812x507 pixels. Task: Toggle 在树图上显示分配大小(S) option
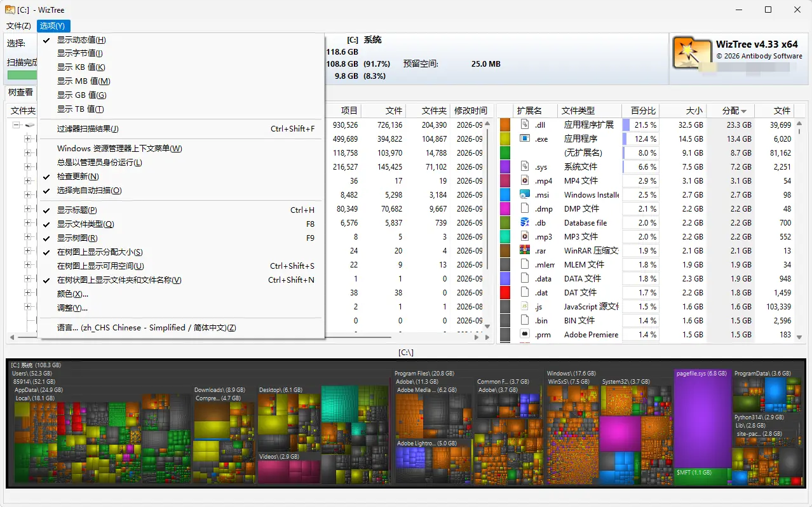pyautogui.click(x=181, y=252)
